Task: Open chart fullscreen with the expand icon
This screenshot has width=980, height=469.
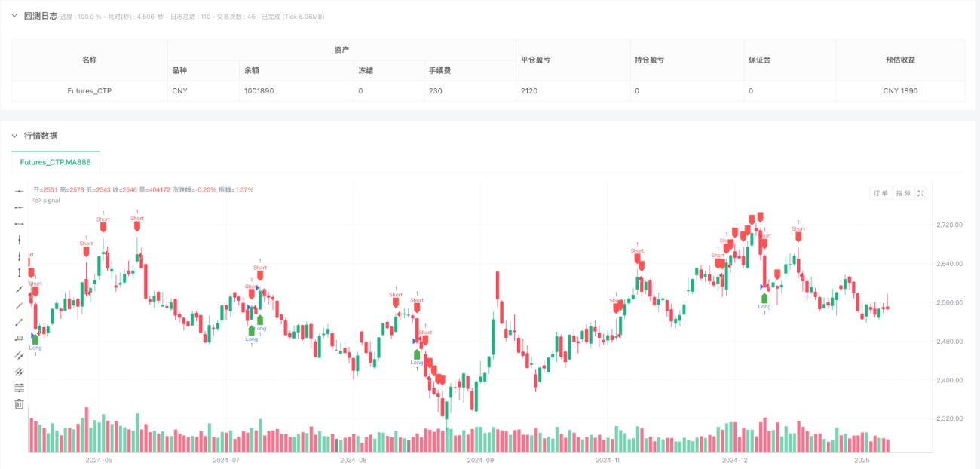Action: (x=920, y=193)
